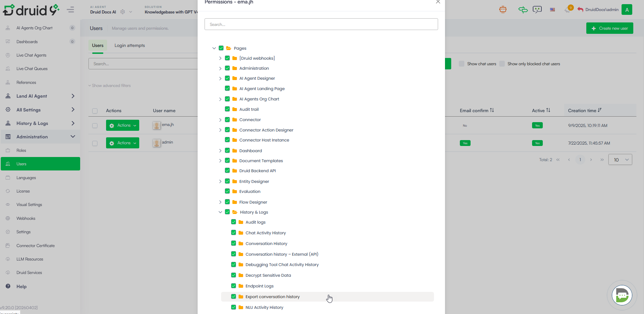Switch to the Login attempts tab
Image resolution: width=644 pixels, height=314 pixels.
coord(130,46)
